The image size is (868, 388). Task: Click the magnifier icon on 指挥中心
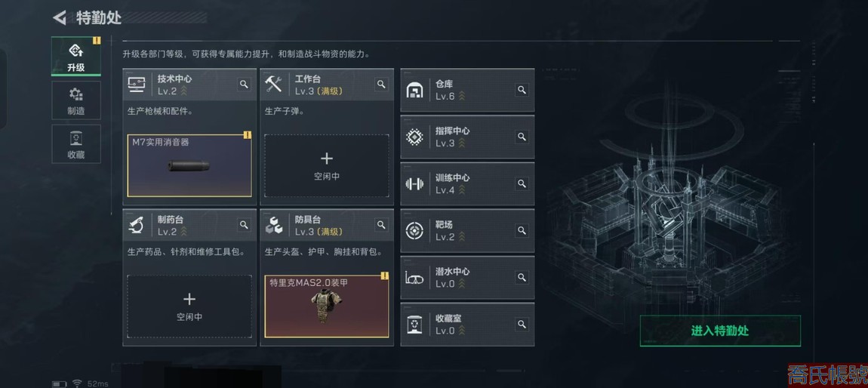[522, 137]
